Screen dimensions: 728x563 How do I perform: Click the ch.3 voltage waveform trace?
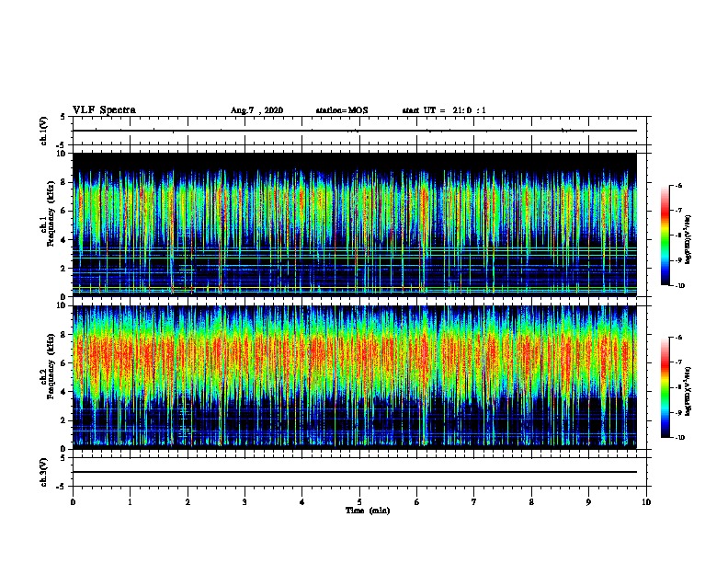[x=355, y=472]
